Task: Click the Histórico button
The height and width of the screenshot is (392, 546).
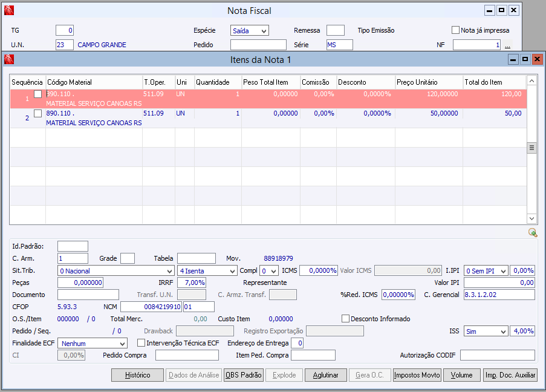Action: (137, 375)
